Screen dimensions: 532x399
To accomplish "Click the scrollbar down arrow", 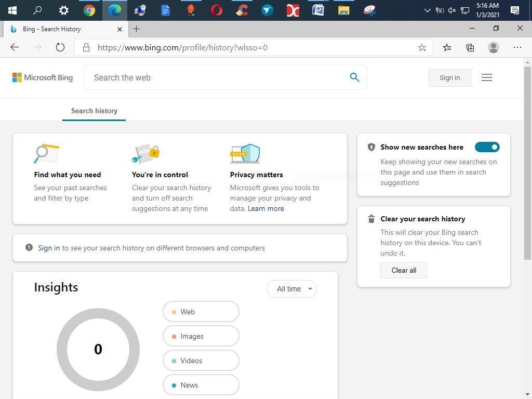I will click(527, 395).
